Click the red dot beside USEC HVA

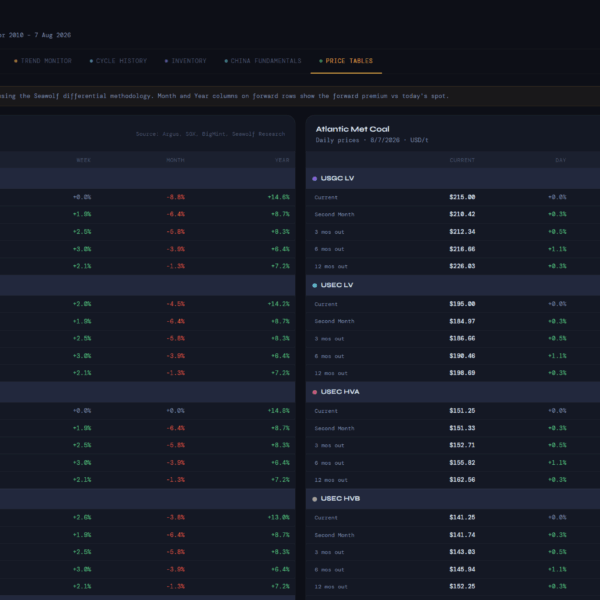coord(315,392)
